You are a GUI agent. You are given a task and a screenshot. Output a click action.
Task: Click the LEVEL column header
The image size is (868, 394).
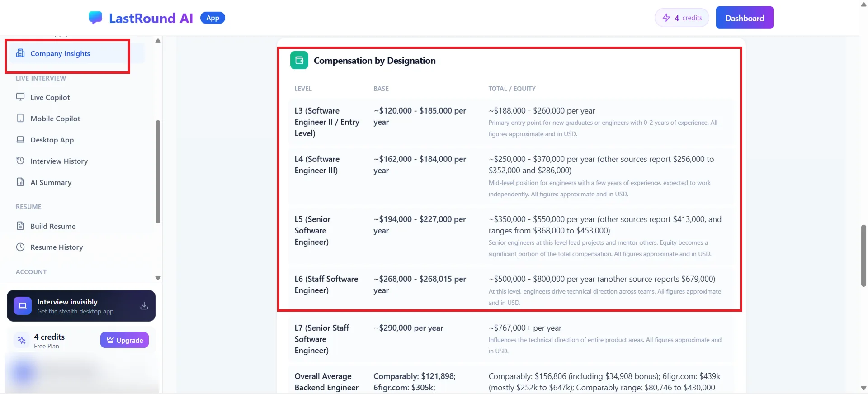303,89
